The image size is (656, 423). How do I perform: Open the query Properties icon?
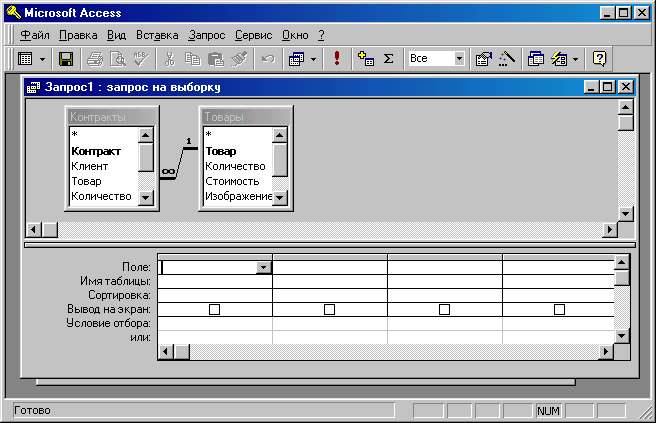[x=484, y=59]
